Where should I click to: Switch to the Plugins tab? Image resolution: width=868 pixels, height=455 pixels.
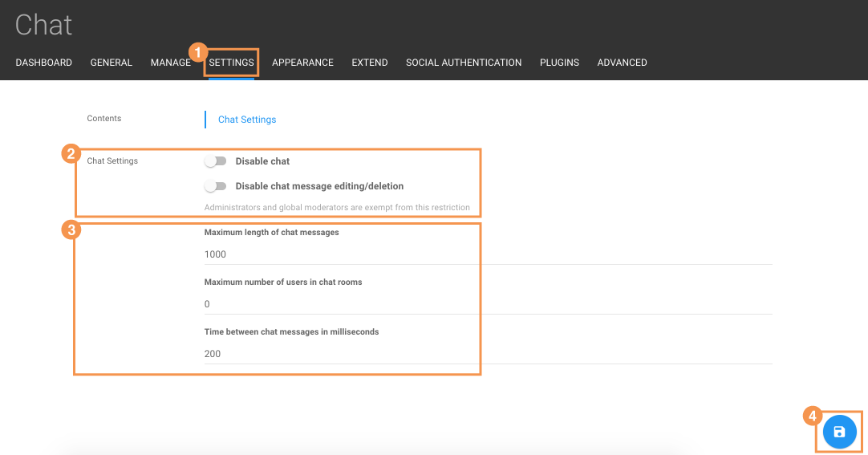[559, 63]
